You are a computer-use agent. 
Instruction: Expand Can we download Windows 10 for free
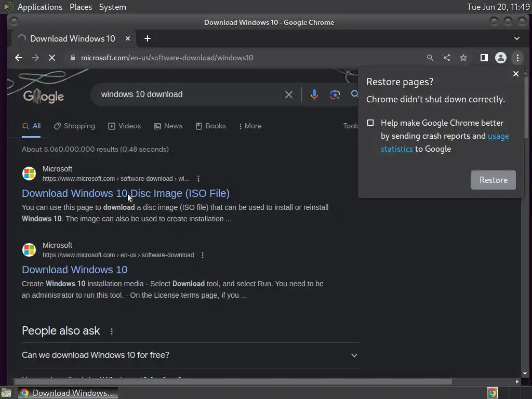coord(190,355)
